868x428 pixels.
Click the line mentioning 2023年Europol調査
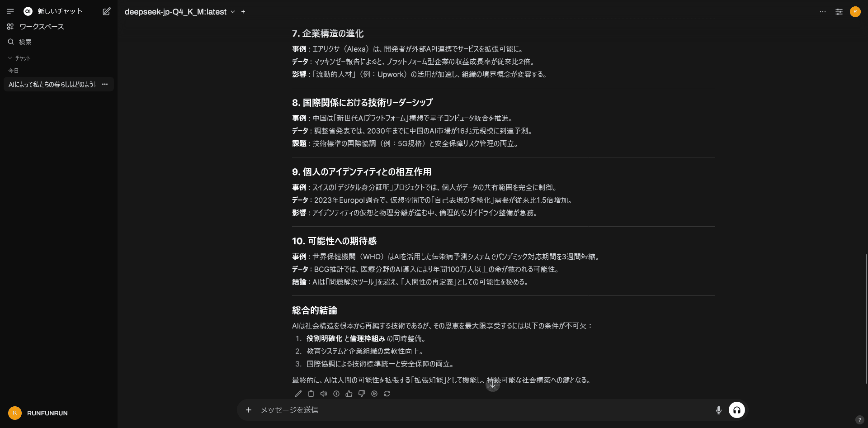coord(433,200)
